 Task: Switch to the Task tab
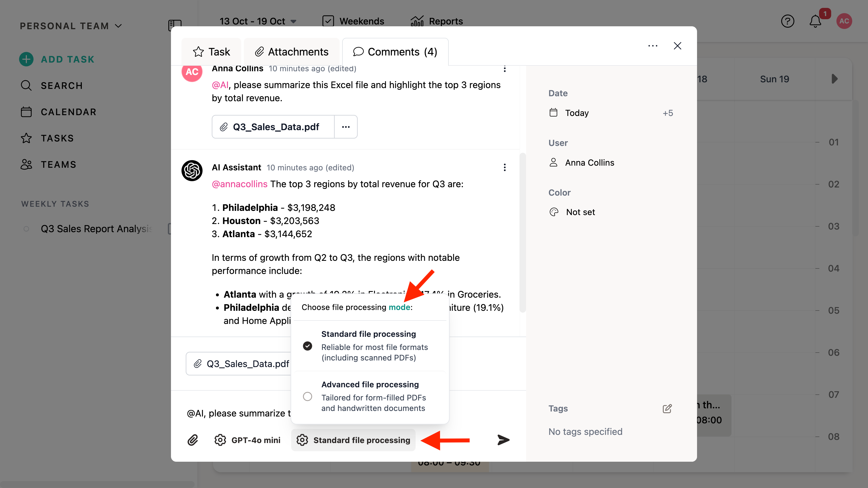(211, 52)
